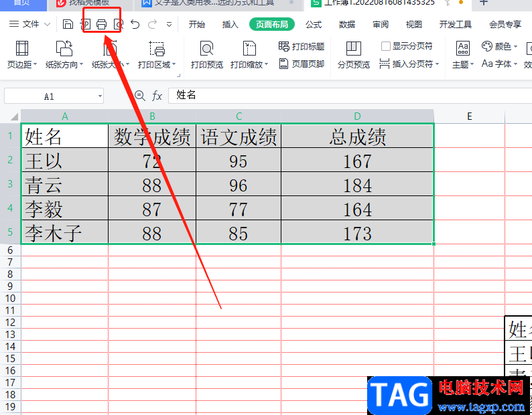Click the fx insert function icon

point(157,96)
